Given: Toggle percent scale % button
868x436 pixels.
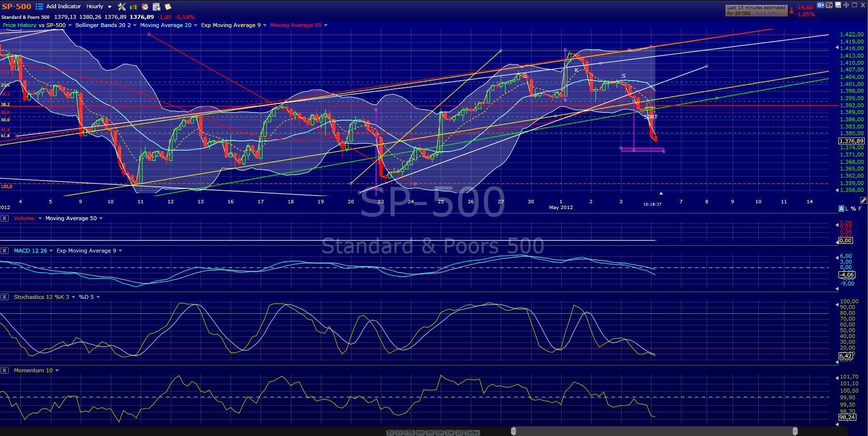Looking at the screenshot, I should coord(854,209).
